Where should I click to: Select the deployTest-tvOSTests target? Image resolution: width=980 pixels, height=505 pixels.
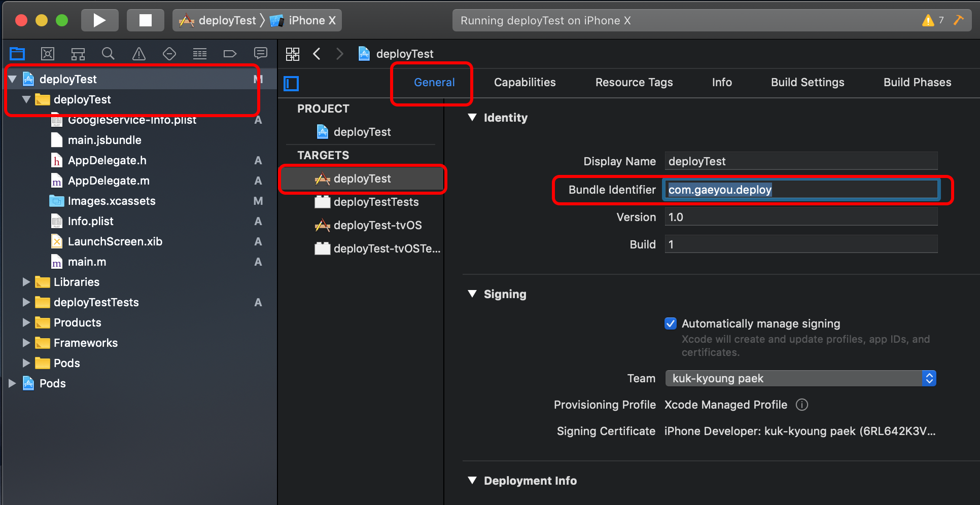tap(361, 248)
